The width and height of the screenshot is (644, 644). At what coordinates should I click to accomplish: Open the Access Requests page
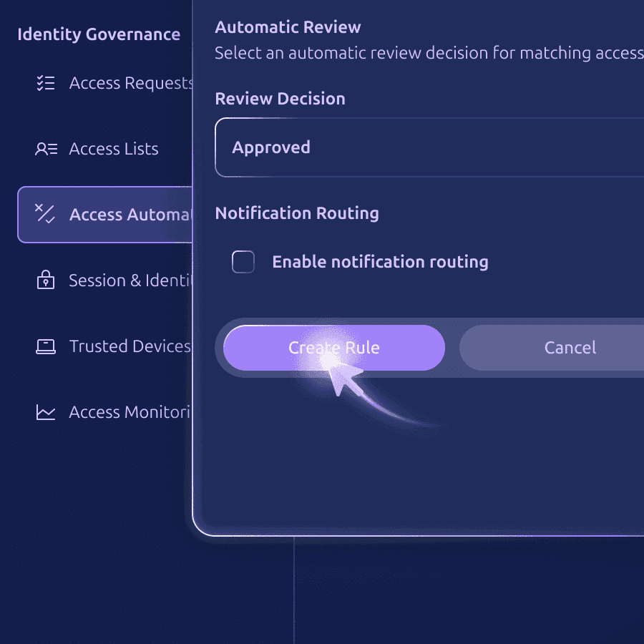(130, 84)
